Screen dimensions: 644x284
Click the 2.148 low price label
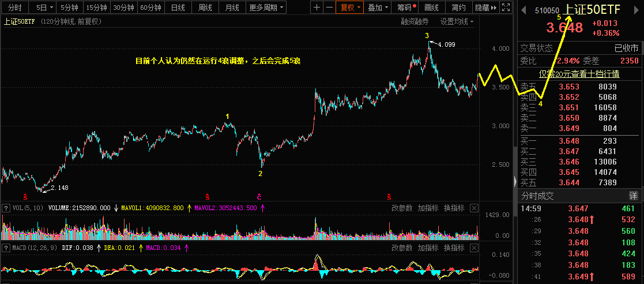(59, 188)
